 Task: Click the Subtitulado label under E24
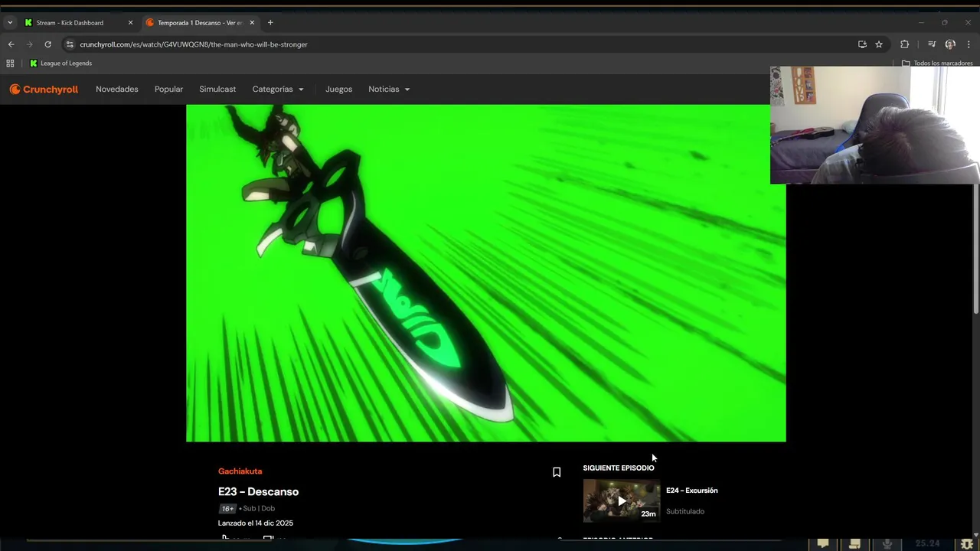coord(685,511)
